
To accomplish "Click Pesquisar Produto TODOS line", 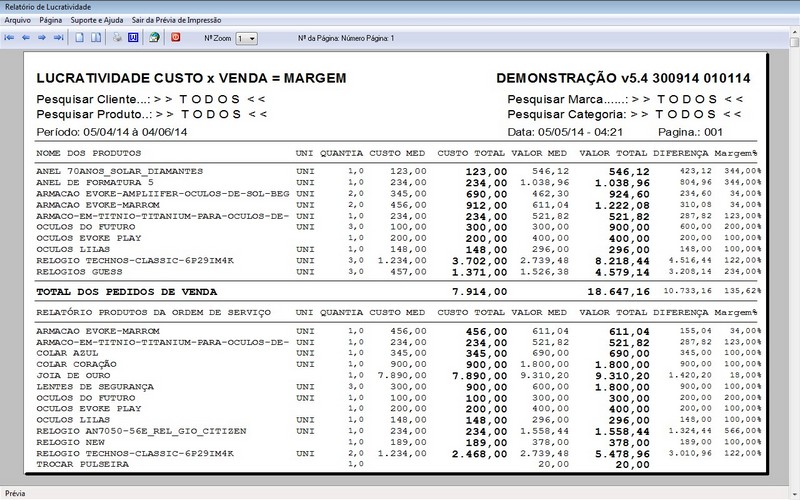I will click(152, 114).
